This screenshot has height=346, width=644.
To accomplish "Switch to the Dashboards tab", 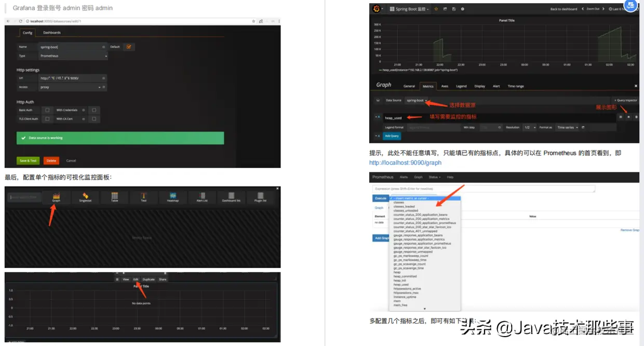I will click(x=52, y=33).
